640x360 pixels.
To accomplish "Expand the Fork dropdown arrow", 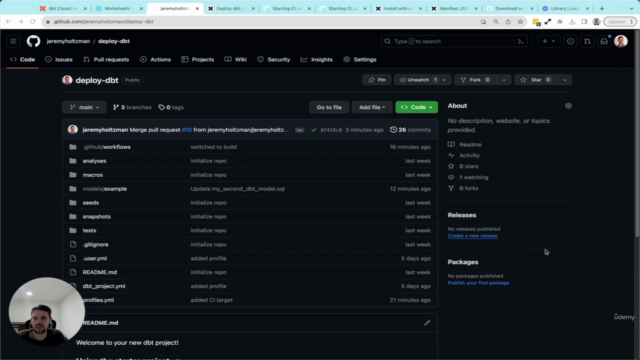I will [504, 80].
